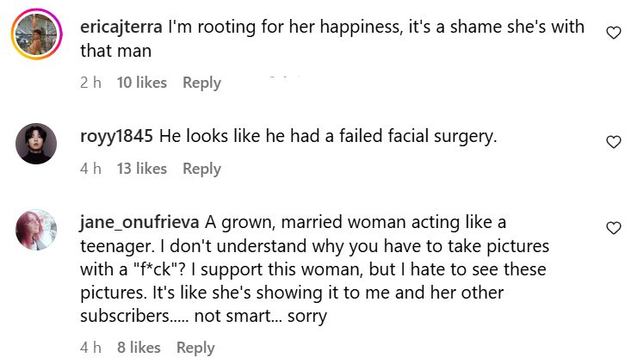Screen dimensions: 631x364
Task: Open the 8 likes list
Action: click(x=139, y=348)
